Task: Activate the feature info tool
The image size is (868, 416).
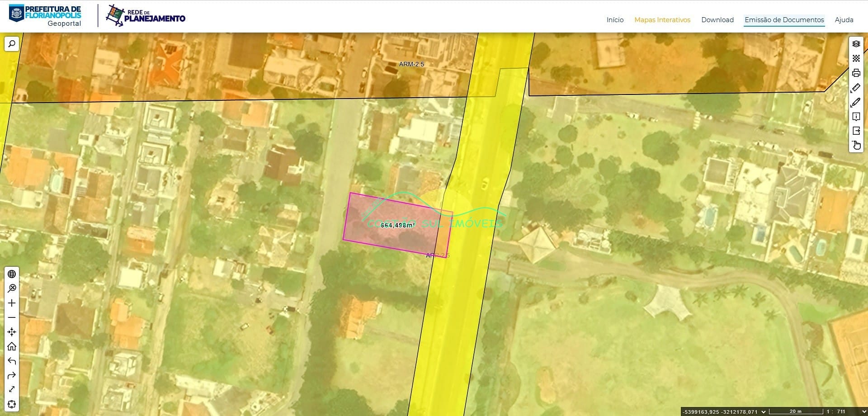Action: tap(856, 117)
